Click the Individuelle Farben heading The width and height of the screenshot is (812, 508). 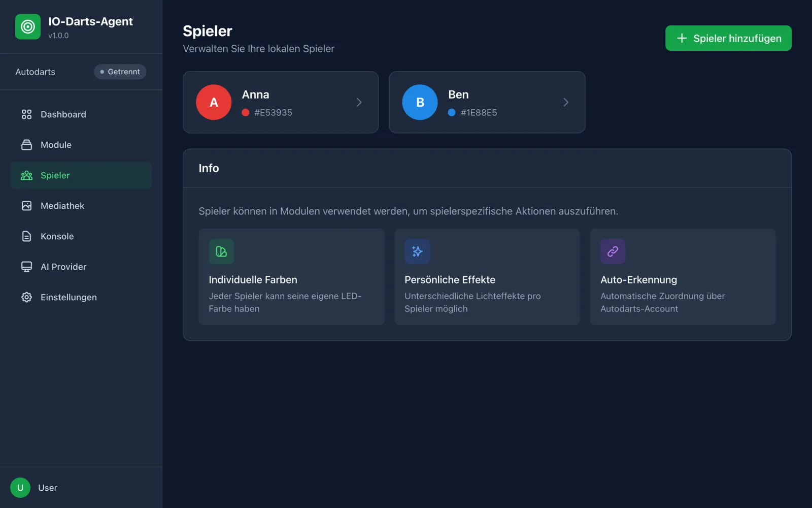click(253, 279)
